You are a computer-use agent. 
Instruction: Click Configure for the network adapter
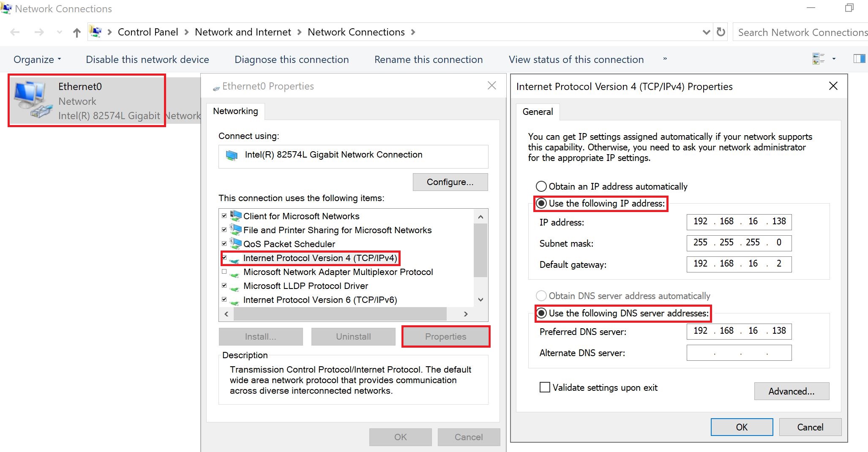tap(450, 182)
